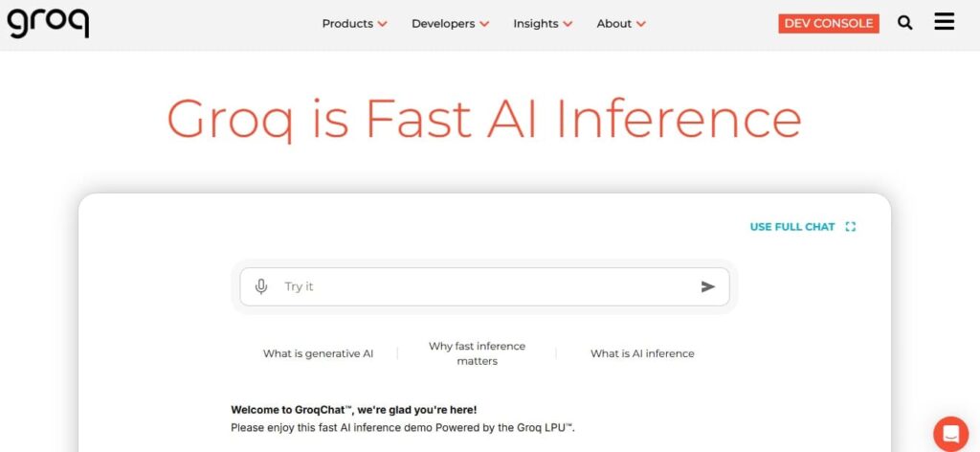This screenshot has width=980, height=452.
Task: Expand the Insights dropdown chevron
Action: tap(568, 24)
